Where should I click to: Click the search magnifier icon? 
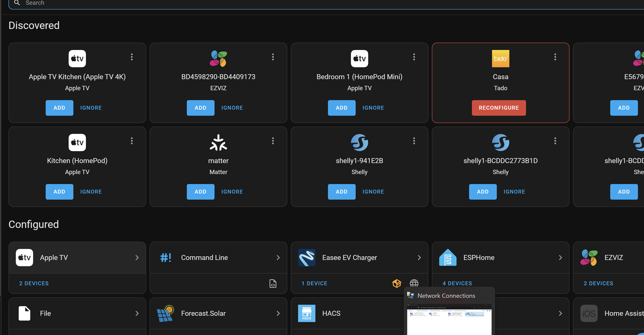pyautogui.click(x=17, y=3)
